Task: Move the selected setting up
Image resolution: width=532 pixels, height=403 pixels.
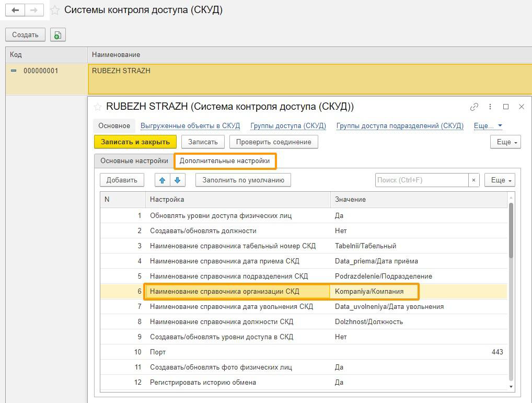Action: pyautogui.click(x=162, y=180)
